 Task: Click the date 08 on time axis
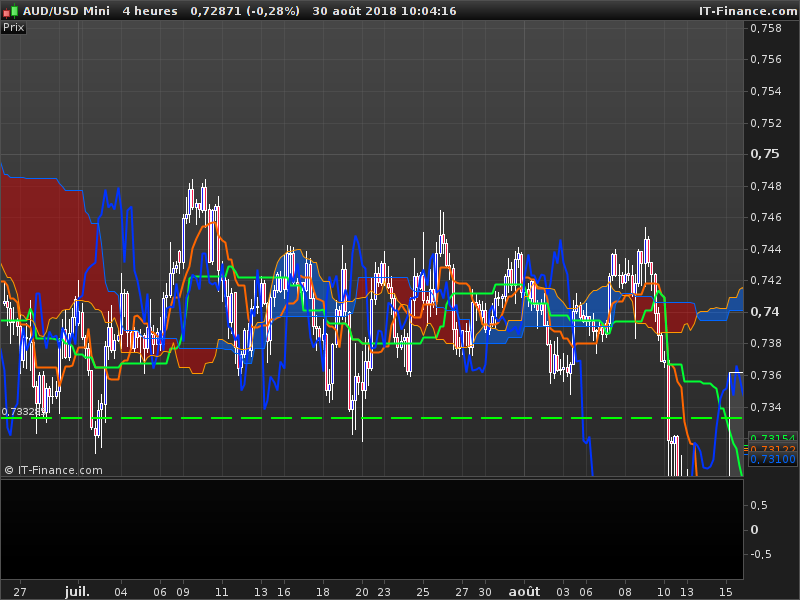(x=625, y=592)
